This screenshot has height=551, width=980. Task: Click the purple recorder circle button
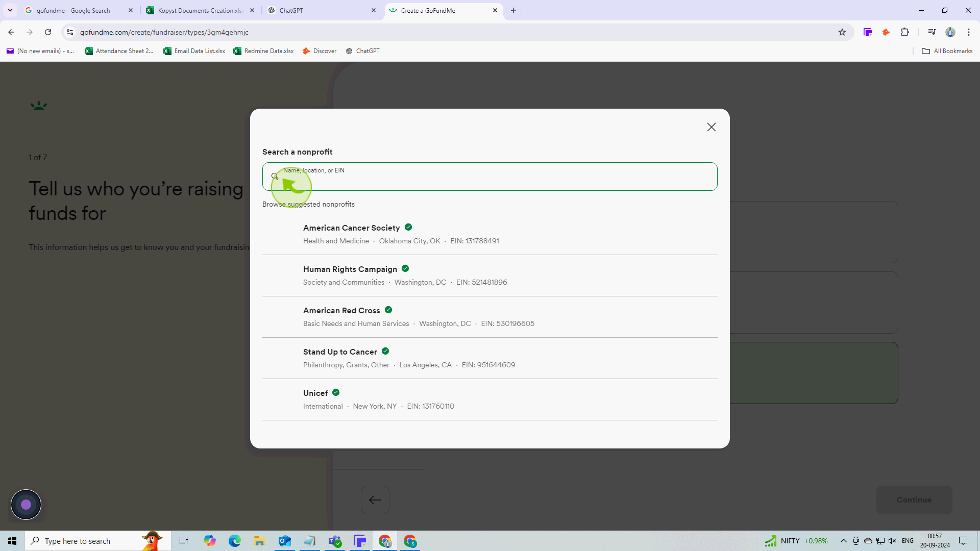26,505
